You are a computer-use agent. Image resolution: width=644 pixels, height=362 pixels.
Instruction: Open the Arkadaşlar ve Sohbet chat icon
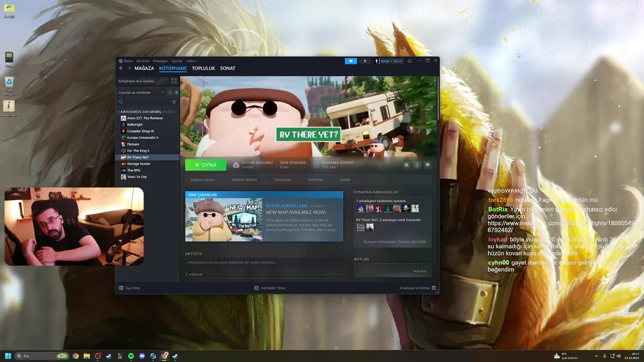pos(434,288)
